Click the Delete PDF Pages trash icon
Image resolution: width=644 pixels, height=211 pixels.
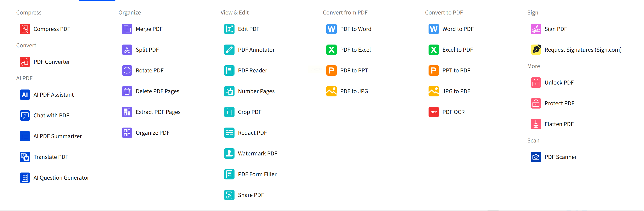pyautogui.click(x=127, y=91)
